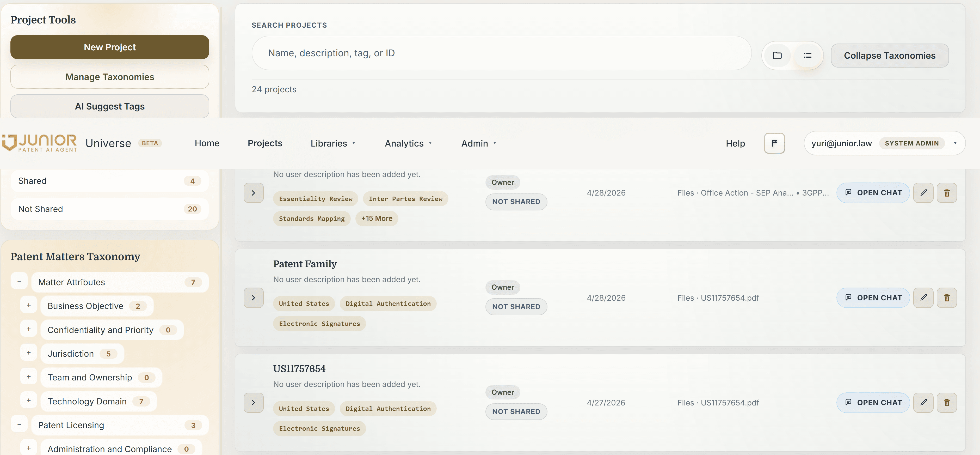The image size is (980, 455).
Task: Click Junior Patent AI Agent logo
Action: coord(40,143)
